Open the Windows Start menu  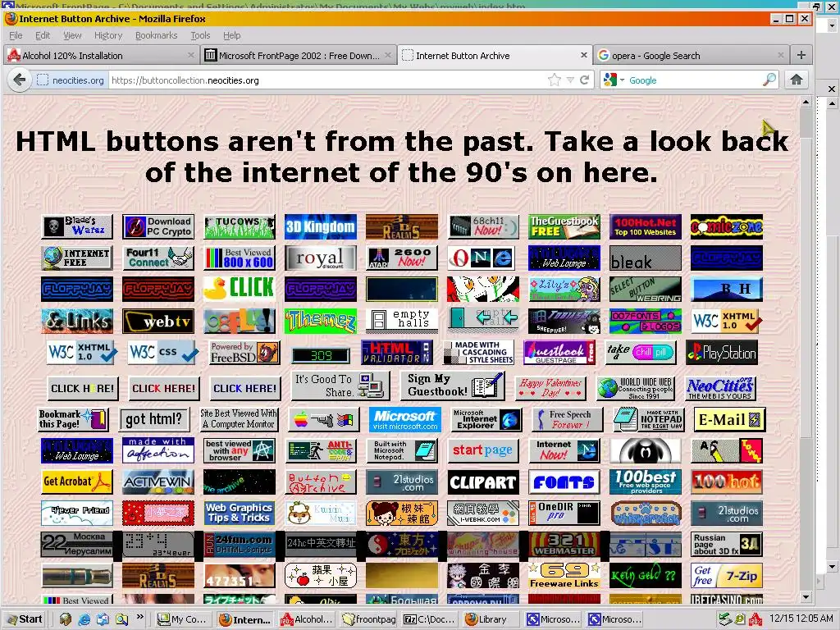[x=24, y=619]
